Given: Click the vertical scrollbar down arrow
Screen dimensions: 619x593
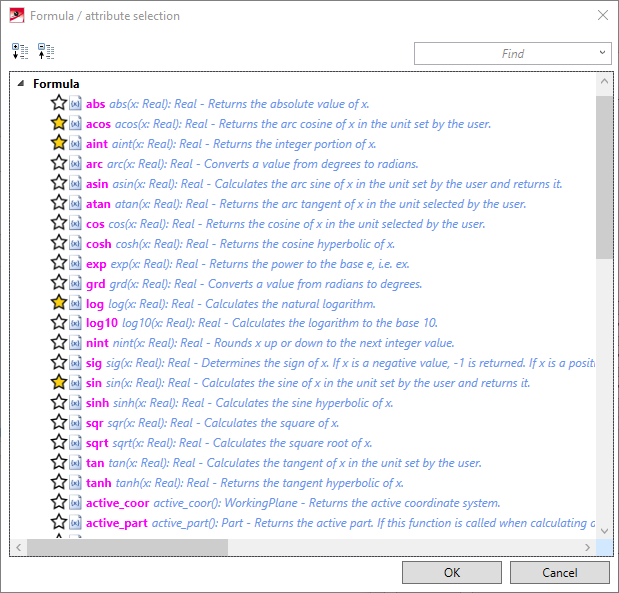Looking at the screenshot, I should pyautogui.click(x=604, y=531).
